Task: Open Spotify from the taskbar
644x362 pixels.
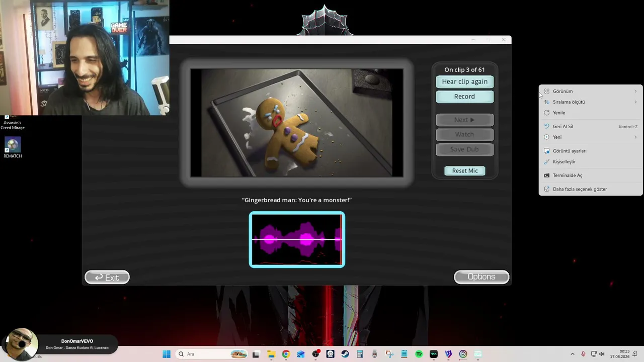Action: (x=419, y=354)
